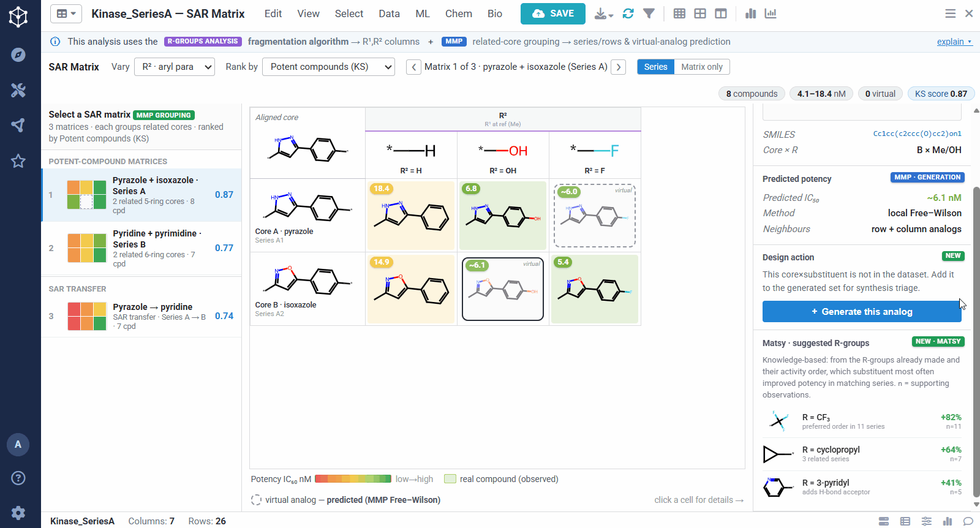Open the tools wrench icon in sidebar
Screen dimensions: 980x528
18,90
